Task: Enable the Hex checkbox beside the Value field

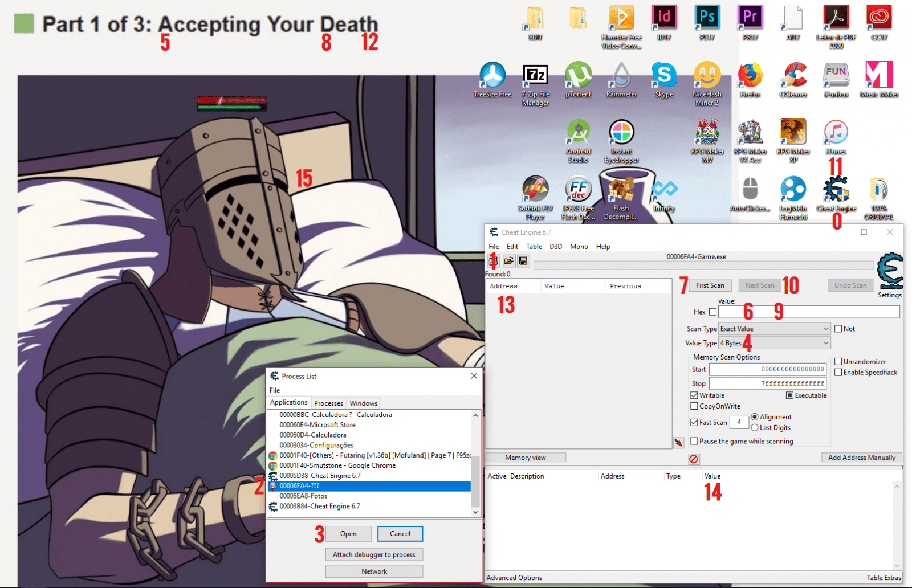Action: (712, 312)
